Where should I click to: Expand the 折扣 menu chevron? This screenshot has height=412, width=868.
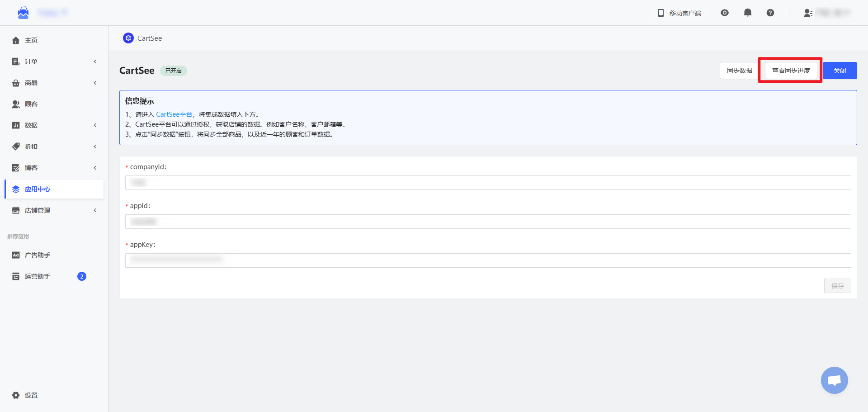(x=95, y=147)
